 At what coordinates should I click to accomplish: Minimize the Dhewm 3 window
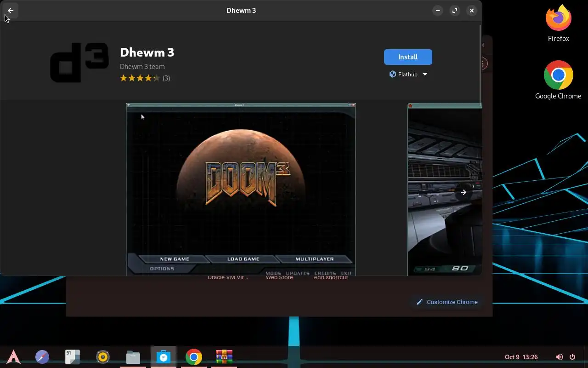(438, 11)
